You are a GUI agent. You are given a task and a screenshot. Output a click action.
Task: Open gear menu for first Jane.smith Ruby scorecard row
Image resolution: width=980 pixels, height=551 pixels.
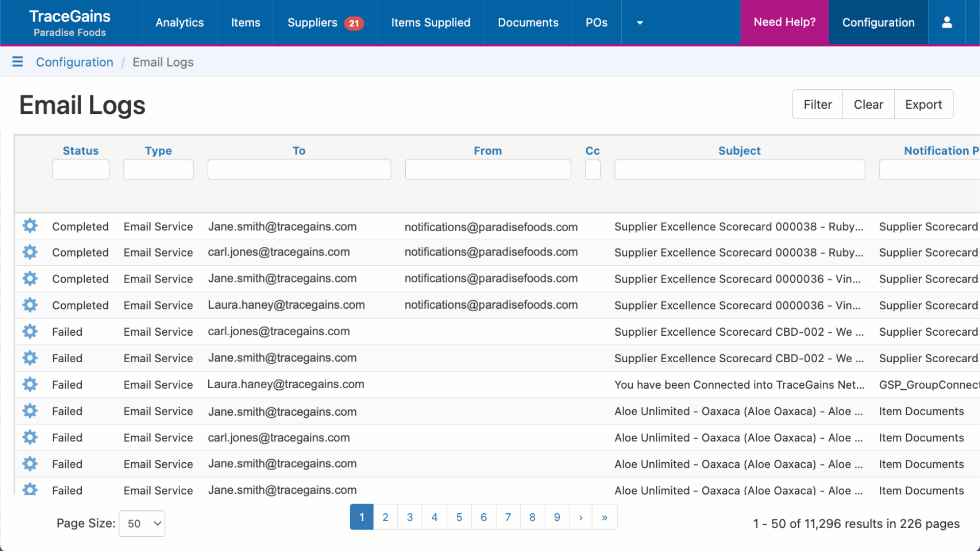point(30,226)
